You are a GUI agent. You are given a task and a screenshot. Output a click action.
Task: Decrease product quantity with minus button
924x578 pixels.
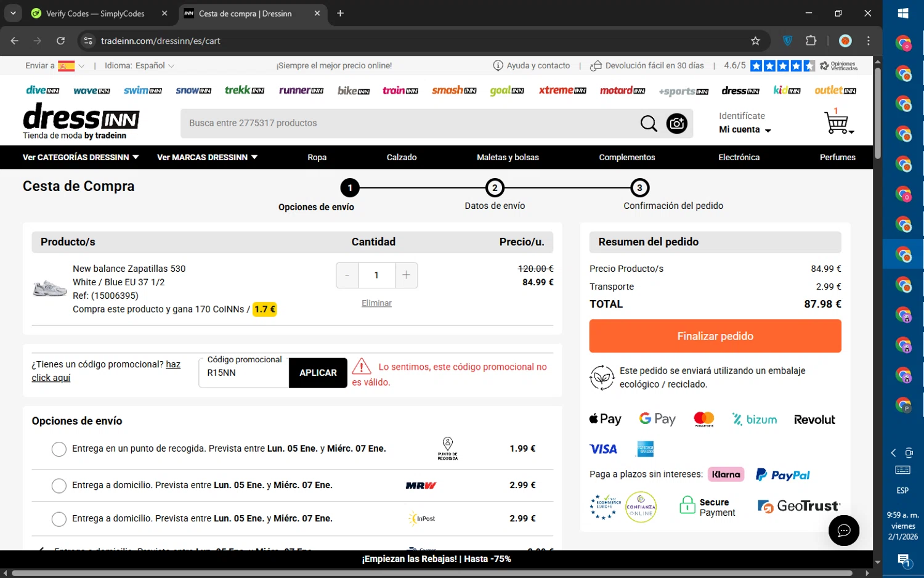(x=347, y=275)
